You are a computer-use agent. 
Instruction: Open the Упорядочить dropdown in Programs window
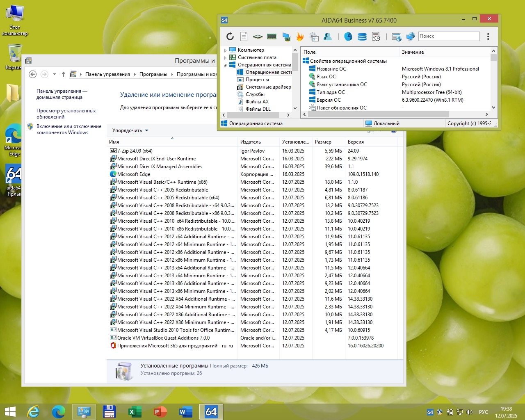[x=130, y=130]
